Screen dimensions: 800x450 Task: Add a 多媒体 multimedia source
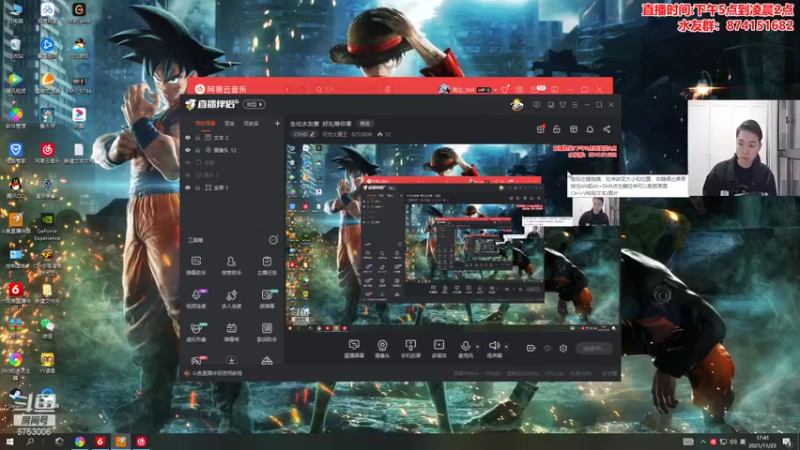[439, 349]
